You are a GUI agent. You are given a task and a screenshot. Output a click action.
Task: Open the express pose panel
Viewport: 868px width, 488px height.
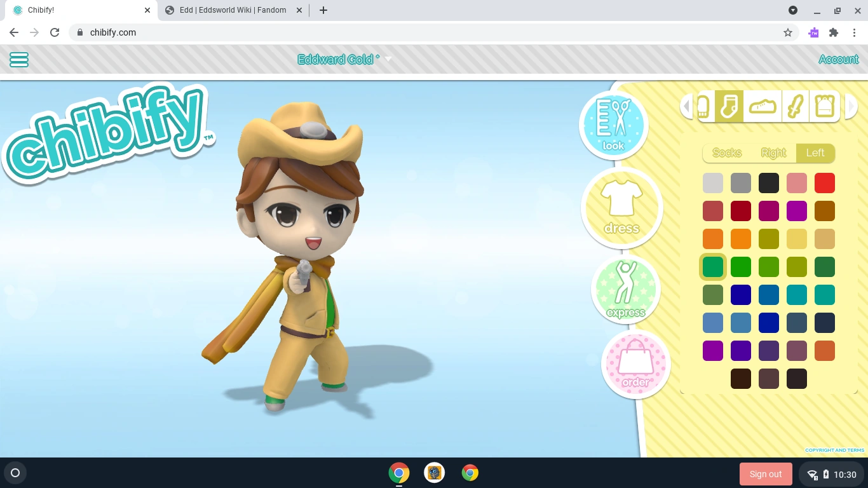click(x=625, y=290)
